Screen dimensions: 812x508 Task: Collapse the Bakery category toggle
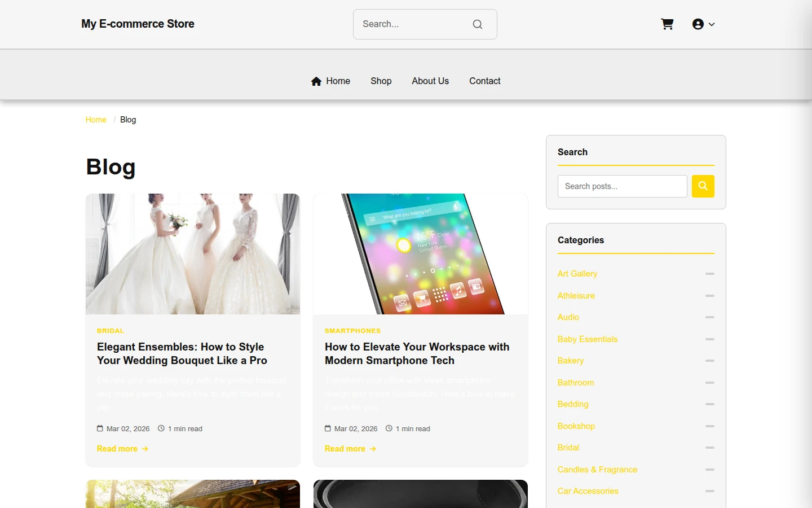(710, 361)
